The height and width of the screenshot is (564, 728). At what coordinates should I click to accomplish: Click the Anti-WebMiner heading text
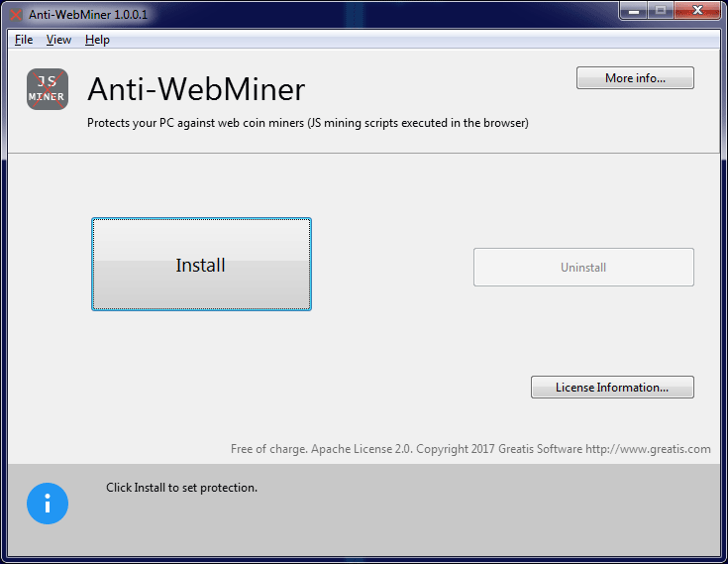pos(196,89)
